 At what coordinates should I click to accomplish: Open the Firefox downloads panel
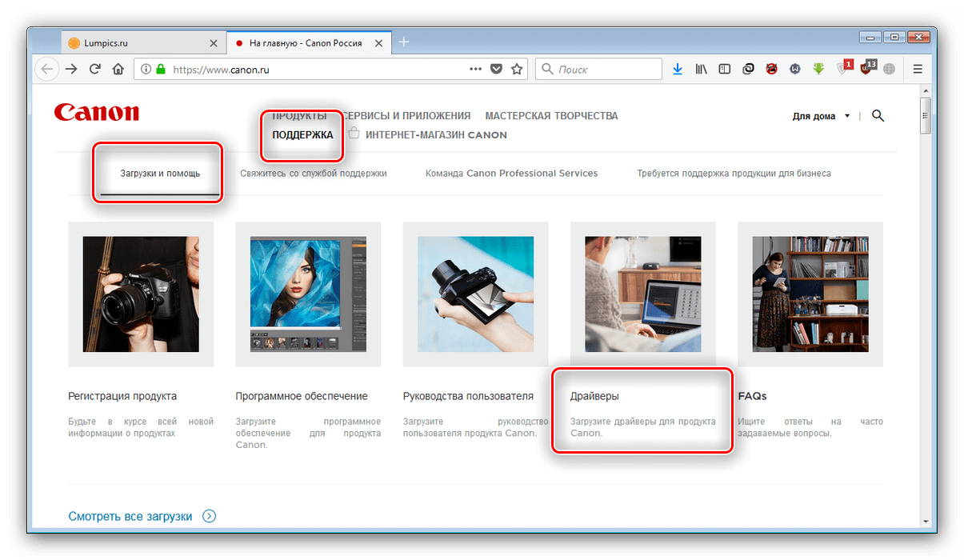point(678,70)
